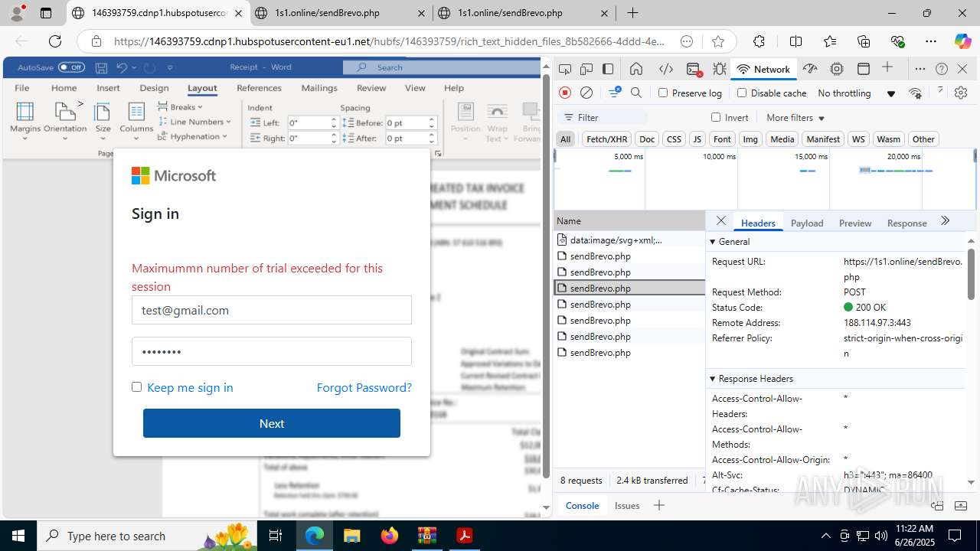Select the JS request type filter

coord(697,139)
